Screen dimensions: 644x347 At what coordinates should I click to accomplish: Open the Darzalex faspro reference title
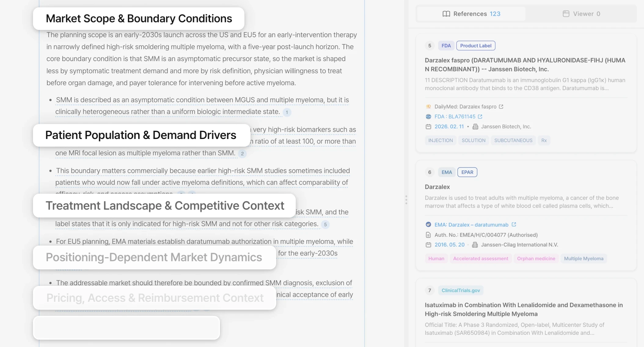525,65
